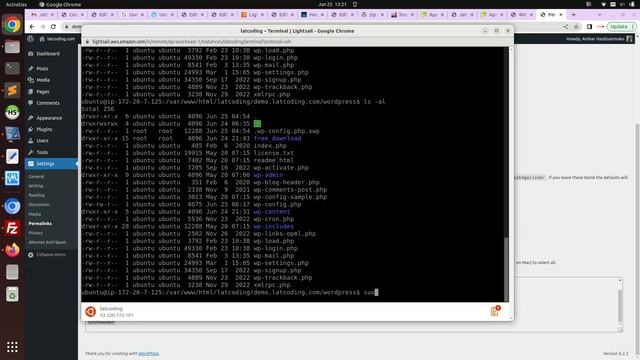Open the Files app in the dock

click(x=12, y=47)
